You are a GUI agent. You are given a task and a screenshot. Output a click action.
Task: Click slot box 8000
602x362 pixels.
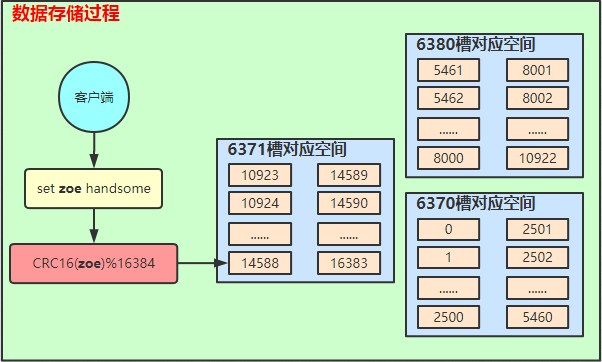448,158
